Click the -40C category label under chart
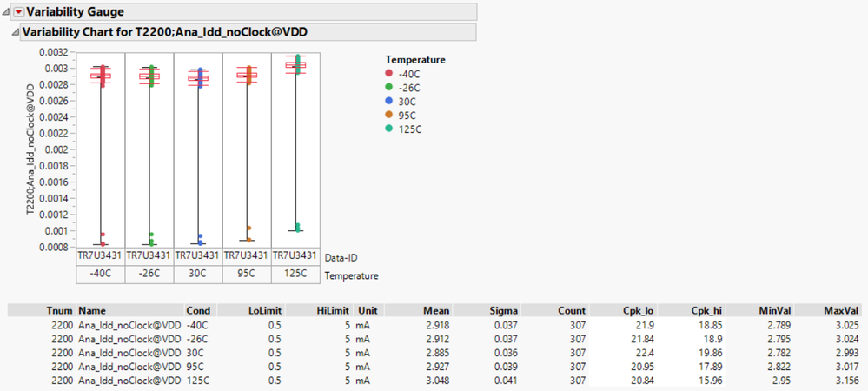The width and height of the screenshot is (868, 391). [100, 275]
